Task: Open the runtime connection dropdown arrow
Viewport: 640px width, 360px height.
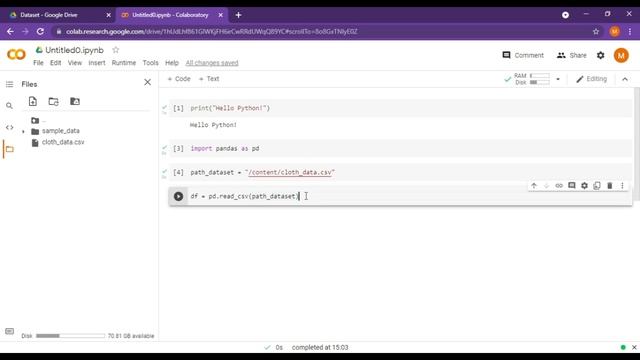Action: coord(558,79)
